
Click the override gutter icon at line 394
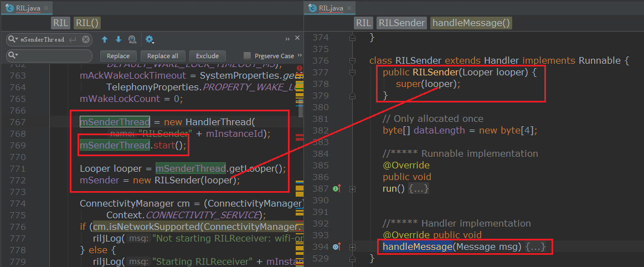tap(337, 247)
